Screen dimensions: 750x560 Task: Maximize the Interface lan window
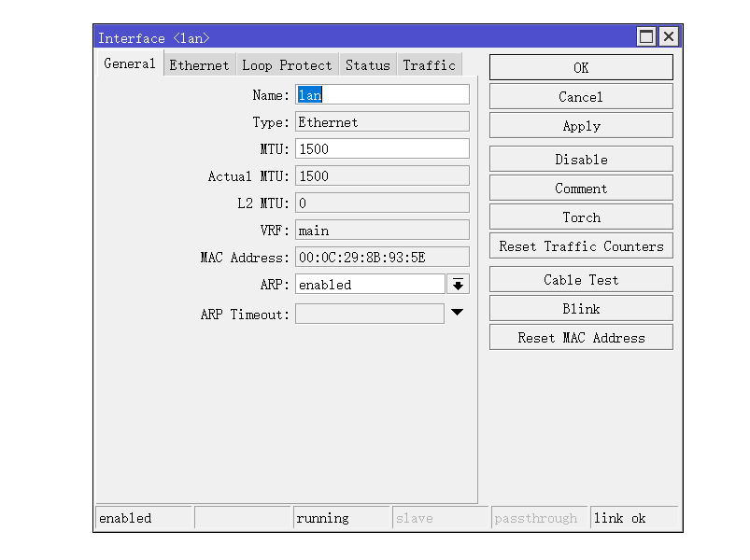(x=646, y=37)
